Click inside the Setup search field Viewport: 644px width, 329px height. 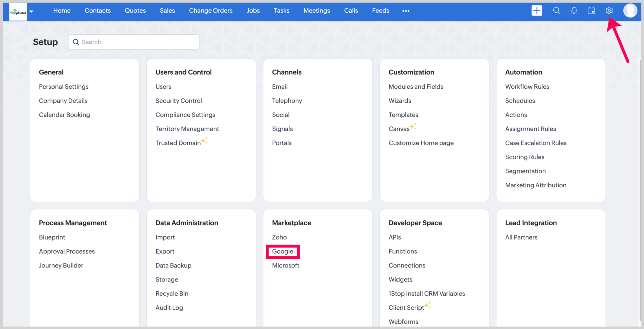coord(137,42)
